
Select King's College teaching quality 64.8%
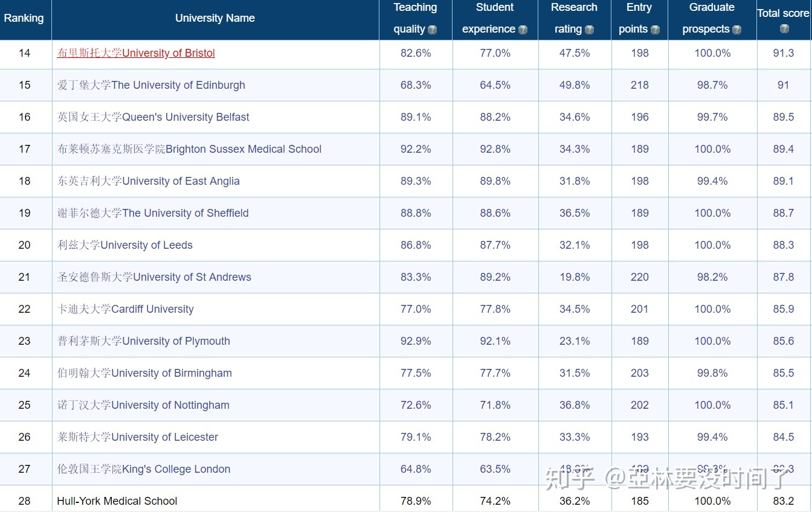point(416,469)
